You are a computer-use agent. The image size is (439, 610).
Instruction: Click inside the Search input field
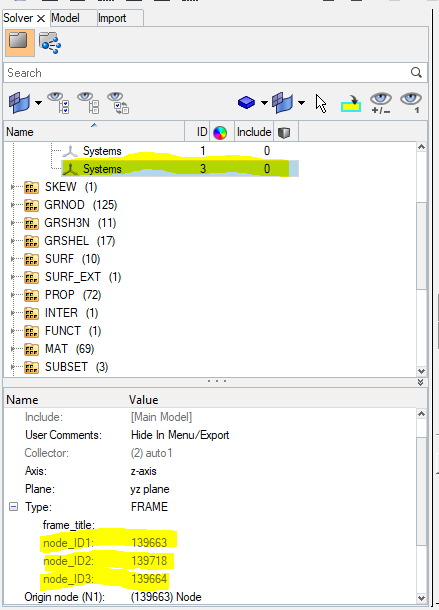[208, 73]
